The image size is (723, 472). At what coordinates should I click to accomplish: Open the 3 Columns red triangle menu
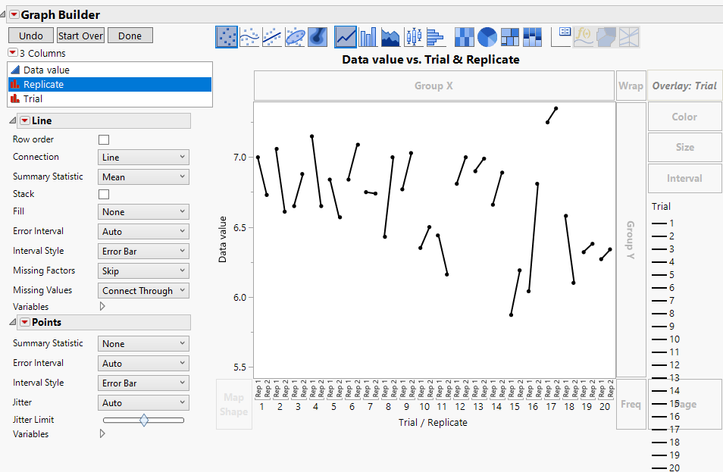(x=13, y=53)
